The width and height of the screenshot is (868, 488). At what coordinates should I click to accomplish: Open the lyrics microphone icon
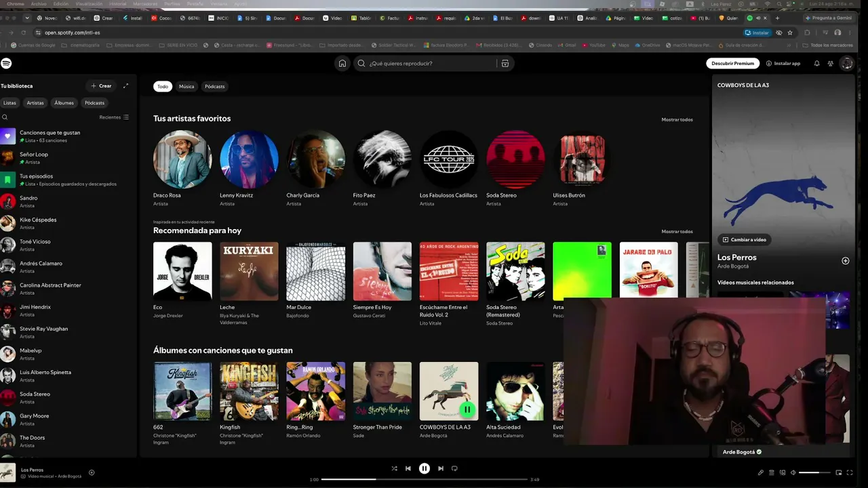pyautogui.click(x=760, y=472)
